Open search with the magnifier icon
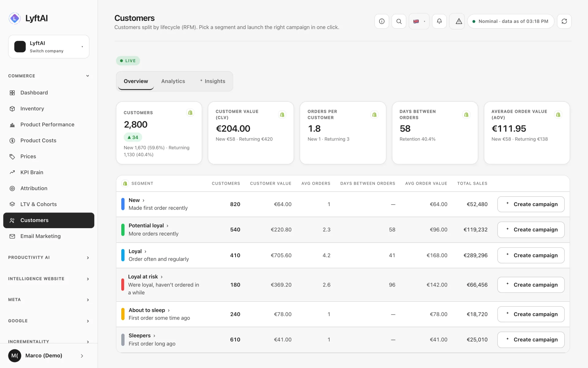This screenshot has height=368, width=588. coord(399,21)
